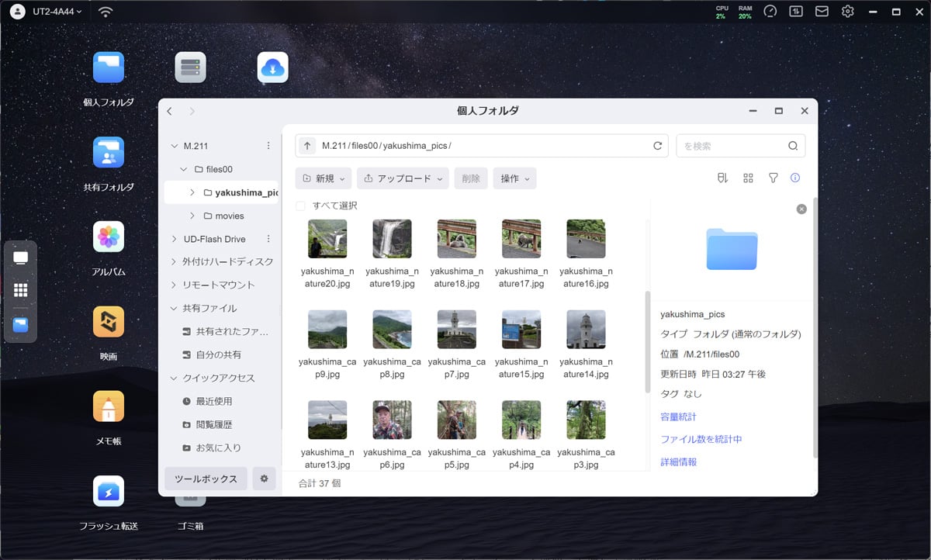This screenshot has width=931, height=560.
Task: Toggle the info details panel icon
Action: (x=795, y=178)
